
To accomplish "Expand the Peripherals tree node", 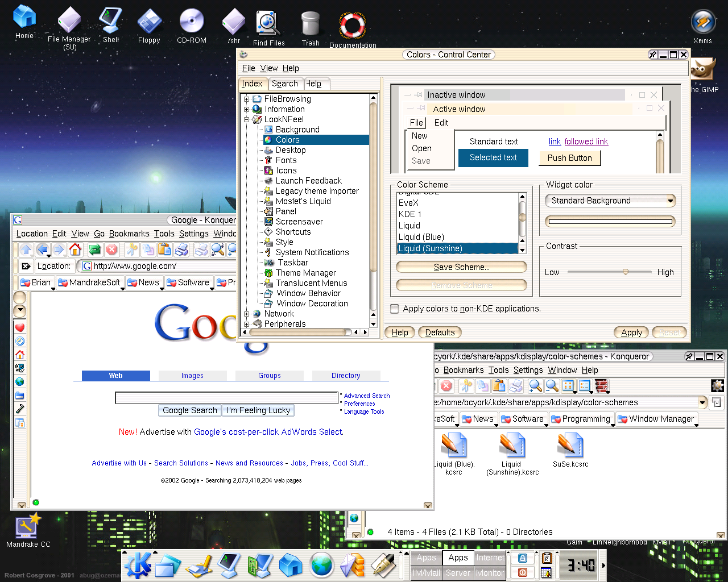I will point(247,324).
